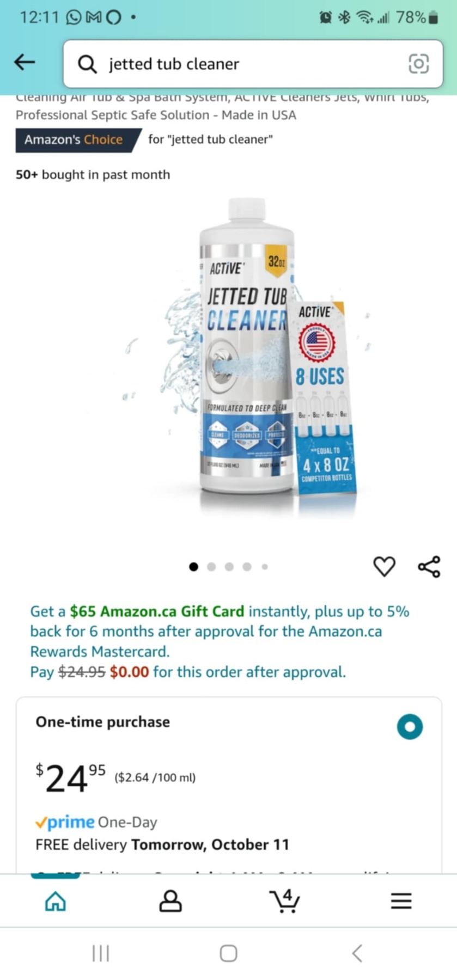457x980 pixels.
Task: Open the camera lens search icon
Action: coord(418,64)
